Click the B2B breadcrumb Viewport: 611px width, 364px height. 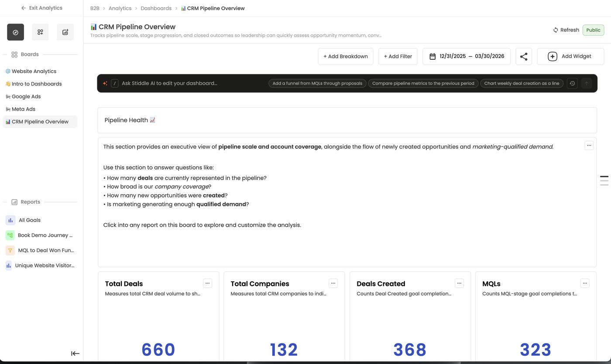pos(95,8)
